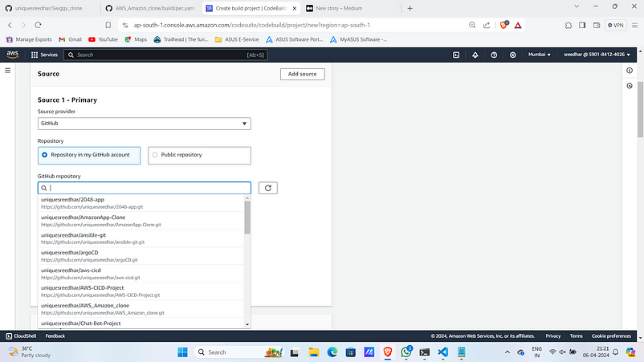Choose uniquesreedhar/AWS_Amazon_clone repository

click(x=141, y=309)
